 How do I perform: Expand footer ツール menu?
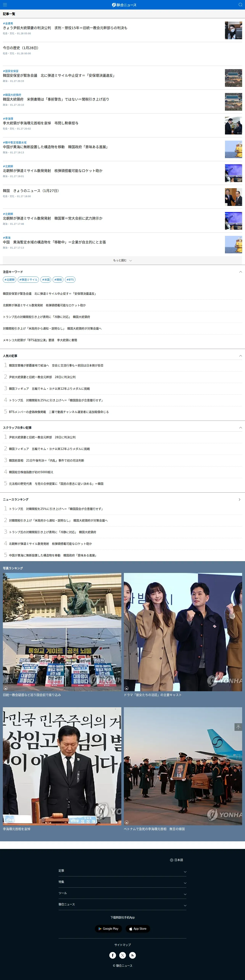click(x=122, y=893)
